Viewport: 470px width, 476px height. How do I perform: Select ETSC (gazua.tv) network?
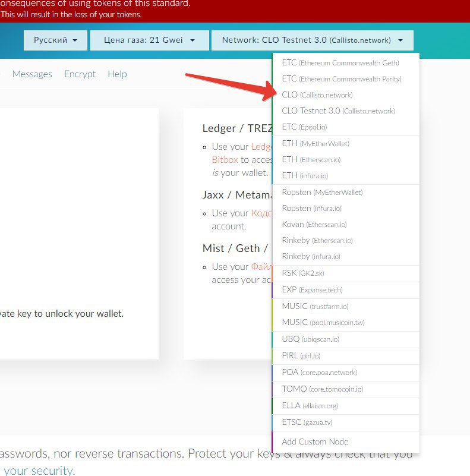click(346, 423)
